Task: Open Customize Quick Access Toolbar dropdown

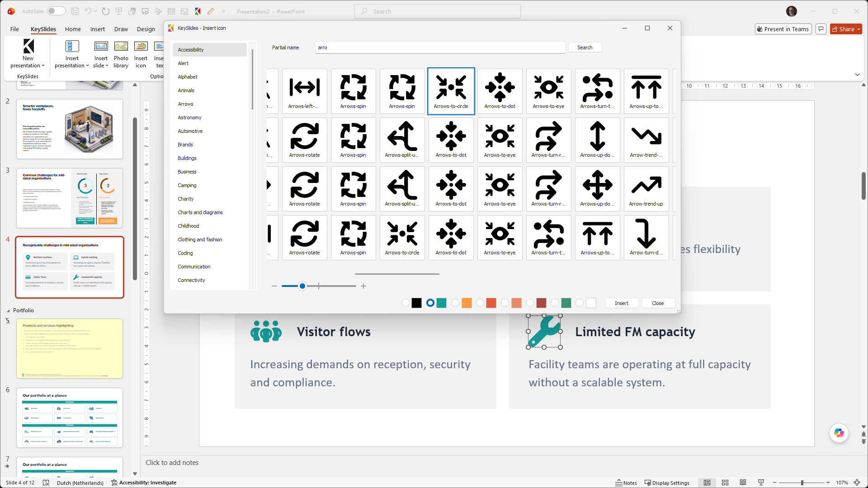Action: click(223, 11)
